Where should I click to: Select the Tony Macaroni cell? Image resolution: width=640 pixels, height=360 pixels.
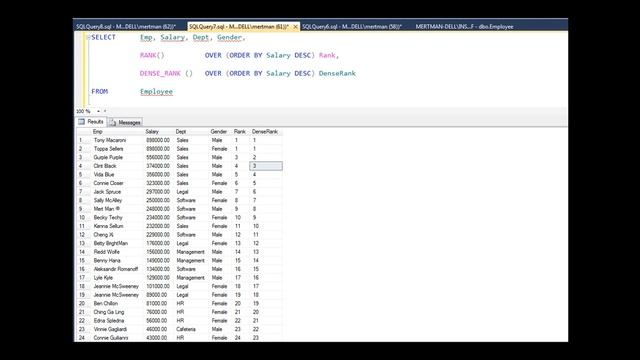point(118,140)
